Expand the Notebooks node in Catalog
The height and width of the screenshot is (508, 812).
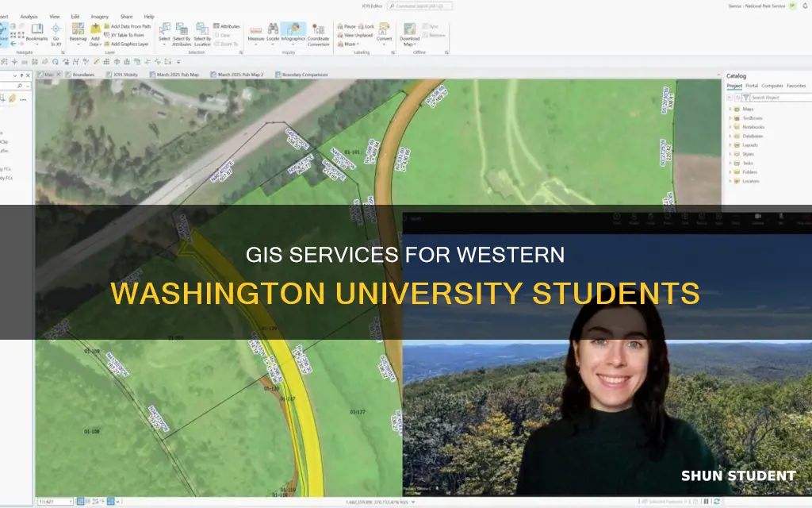[730, 127]
